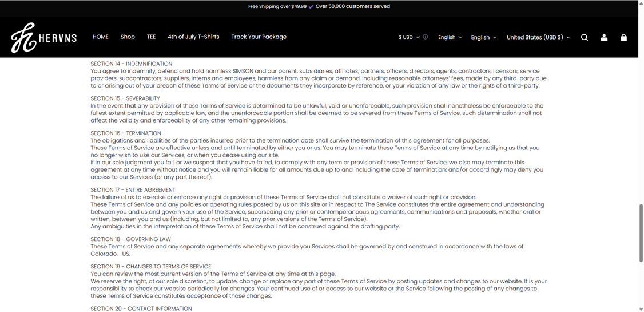The height and width of the screenshot is (312, 644).
Task: Click the text 'Colorado, US.'
Action: tap(110, 254)
